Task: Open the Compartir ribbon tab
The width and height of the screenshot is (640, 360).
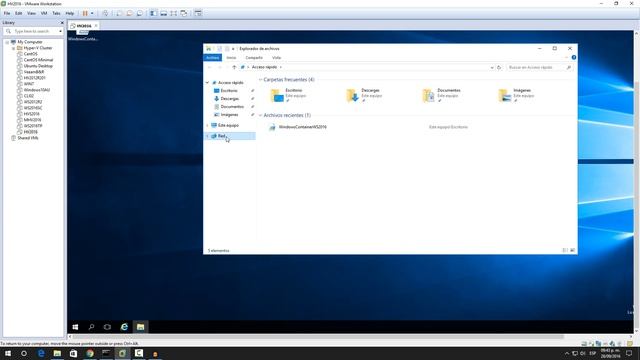Action: (254, 58)
